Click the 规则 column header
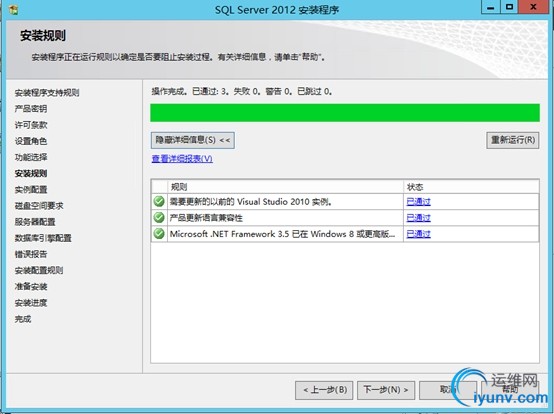Image resolution: width=554 pixels, height=414 pixels. (285, 187)
